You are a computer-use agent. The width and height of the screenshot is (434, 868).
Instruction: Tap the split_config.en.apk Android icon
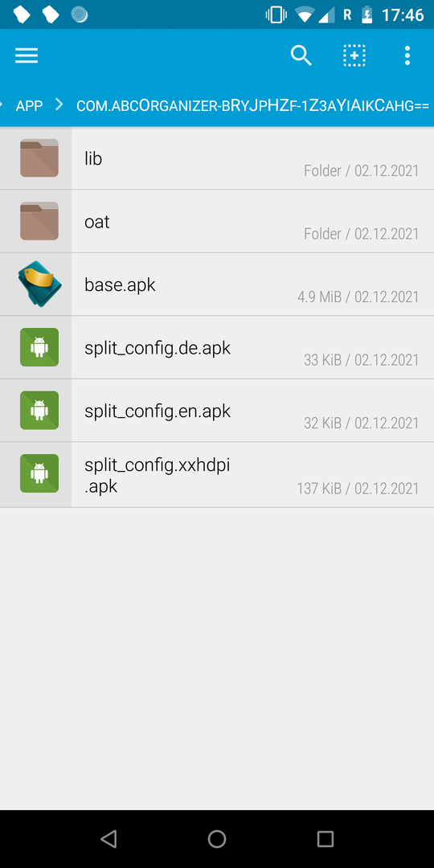tap(39, 410)
